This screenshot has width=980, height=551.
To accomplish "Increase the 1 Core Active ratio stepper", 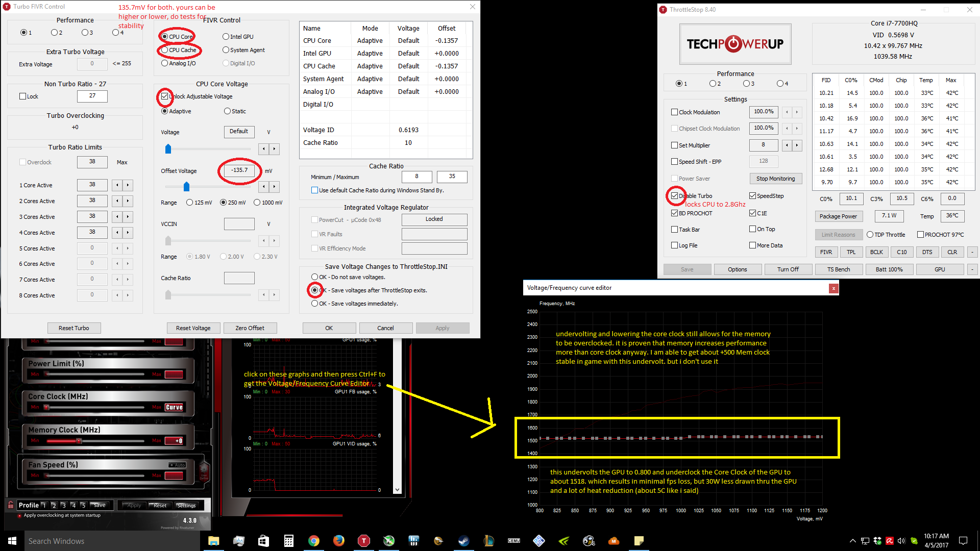I will coord(128,185).
